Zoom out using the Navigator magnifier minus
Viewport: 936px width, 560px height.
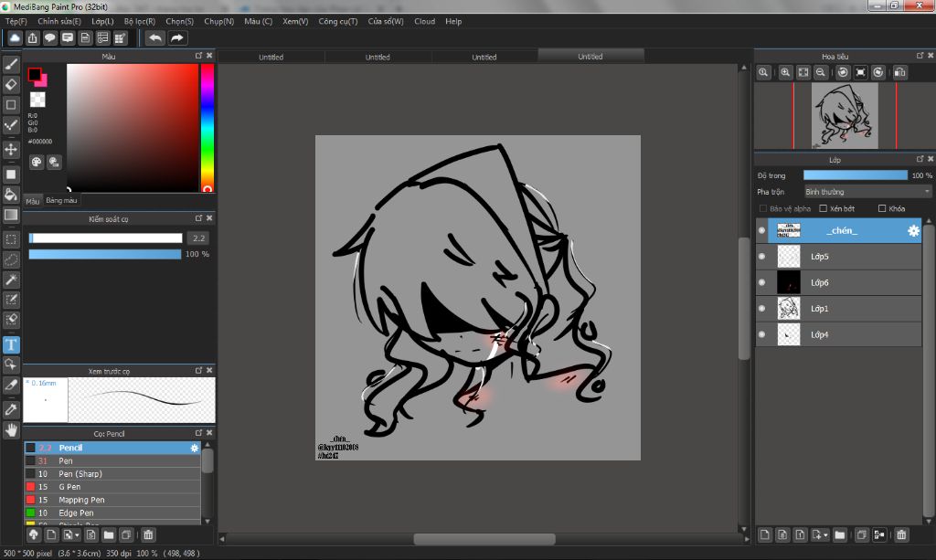pos(821,72)
